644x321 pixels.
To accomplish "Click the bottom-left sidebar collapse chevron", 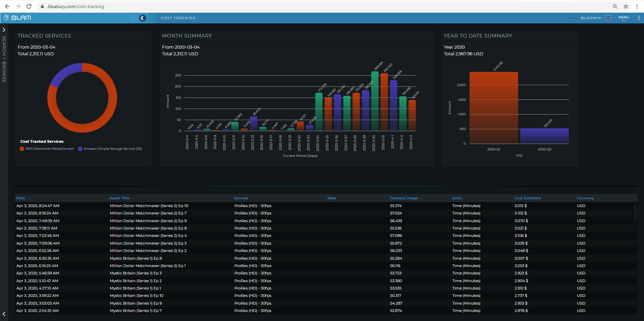I will click(4, 314).
